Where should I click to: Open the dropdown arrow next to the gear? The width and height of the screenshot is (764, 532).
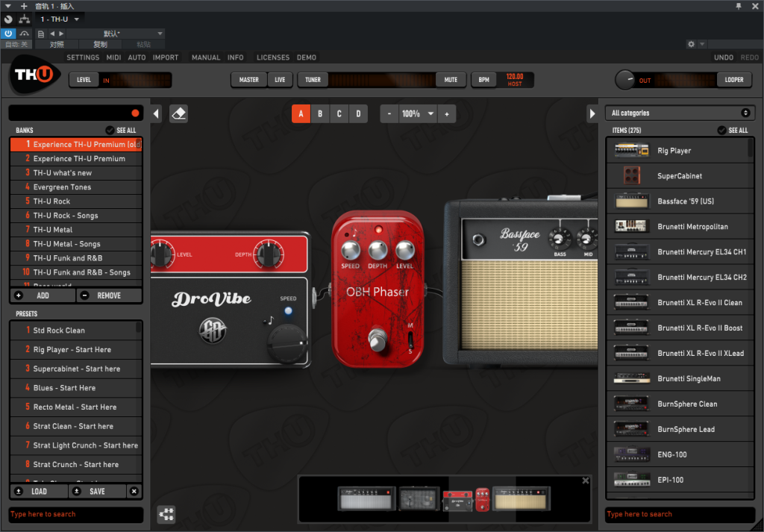coord(702,44)
